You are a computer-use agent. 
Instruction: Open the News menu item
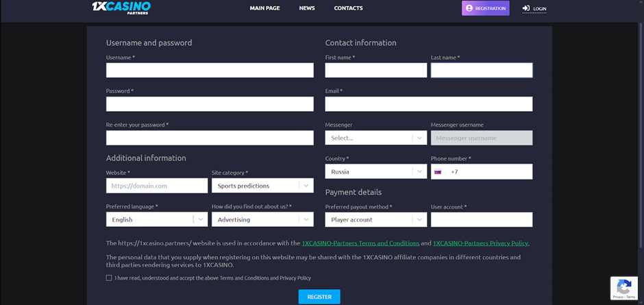[307, 8]
